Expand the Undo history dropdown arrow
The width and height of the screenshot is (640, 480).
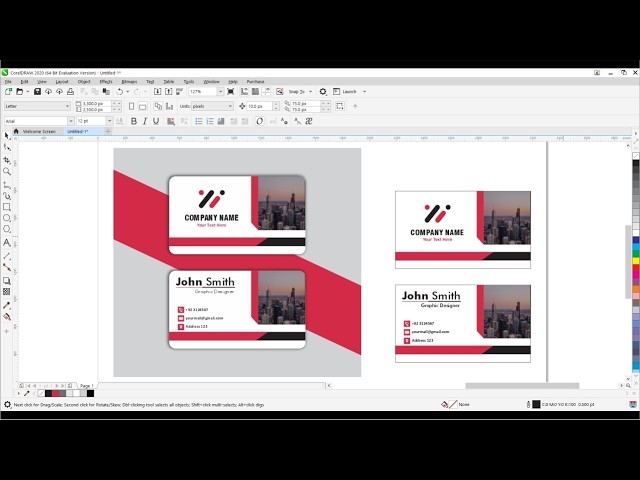[128, 91]
